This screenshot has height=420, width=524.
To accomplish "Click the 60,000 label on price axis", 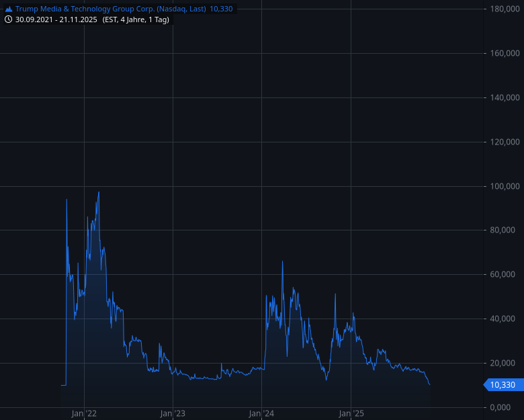I will pos(505,275).
